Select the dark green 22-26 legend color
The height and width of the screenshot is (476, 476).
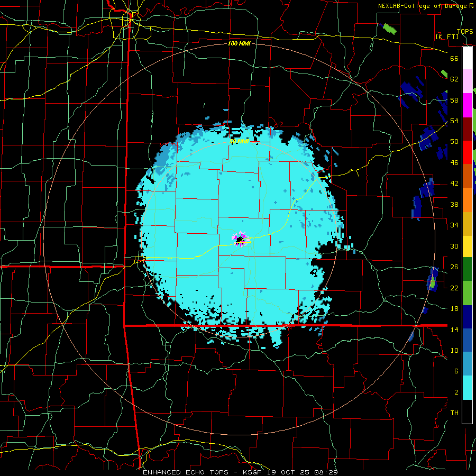[467, 269]
